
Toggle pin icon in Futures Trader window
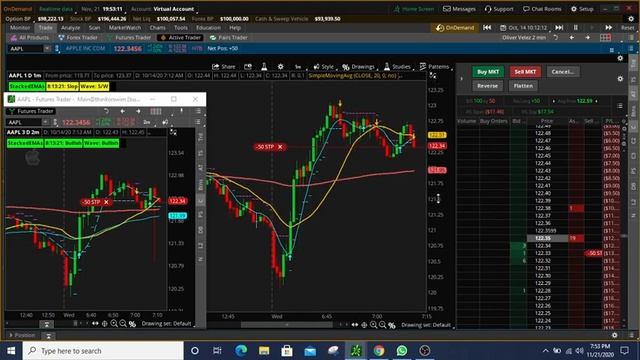point(182,111)
